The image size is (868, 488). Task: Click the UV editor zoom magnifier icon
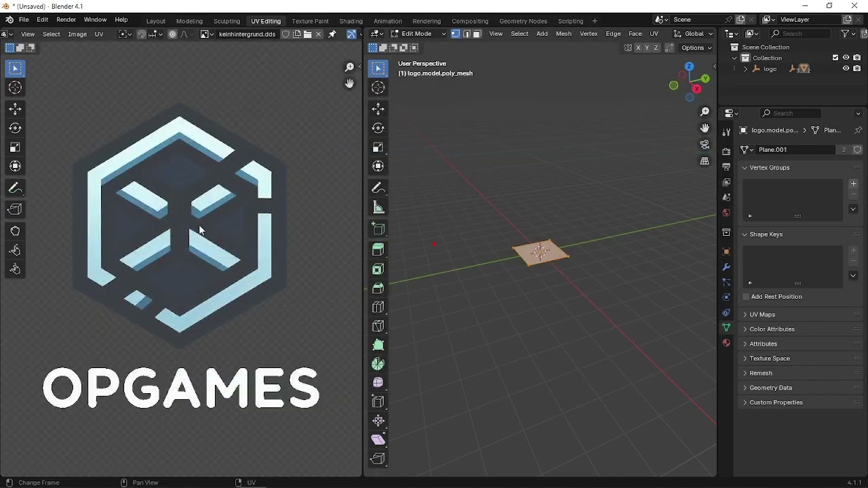point(349,67)
